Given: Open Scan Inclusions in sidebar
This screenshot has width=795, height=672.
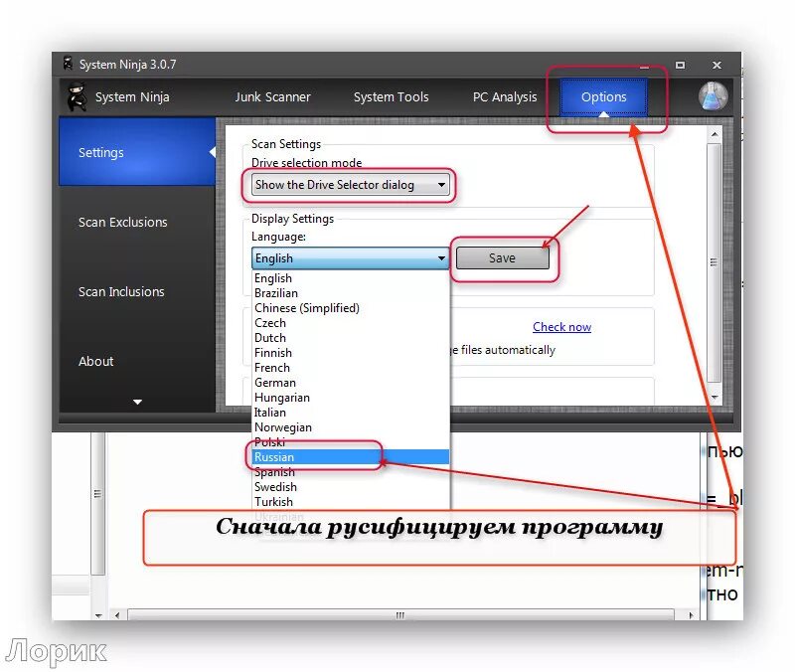Looking at the screenshot, I should [x=121, y=291].
